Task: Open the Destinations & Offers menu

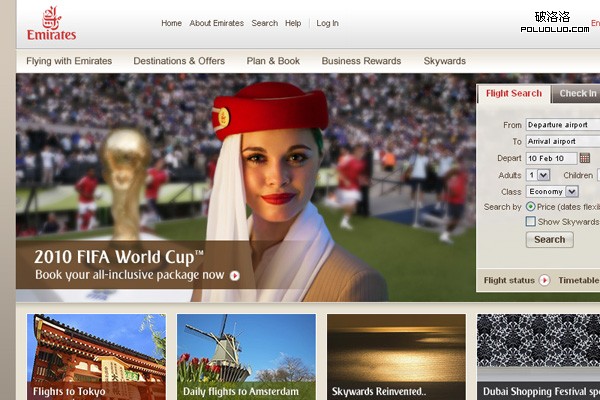Action: tap(179, 61)
